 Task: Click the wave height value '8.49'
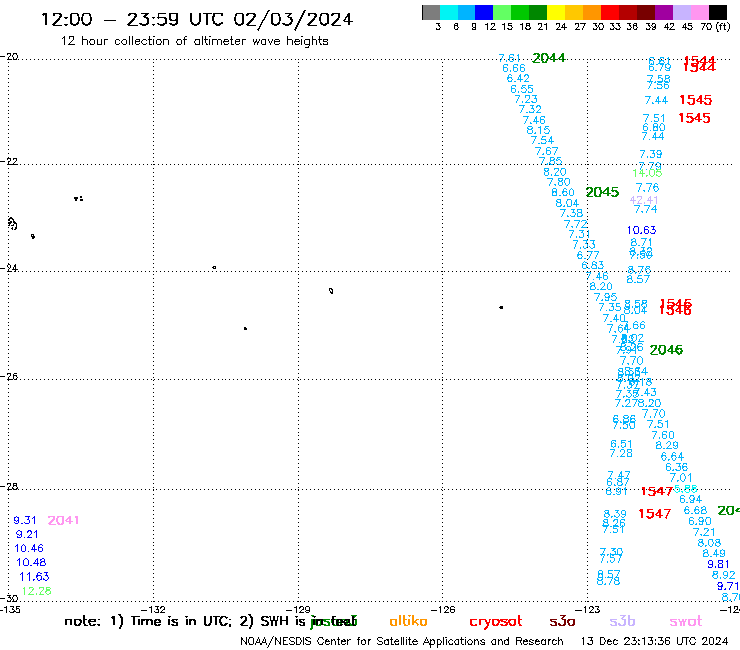coord(714,553)
